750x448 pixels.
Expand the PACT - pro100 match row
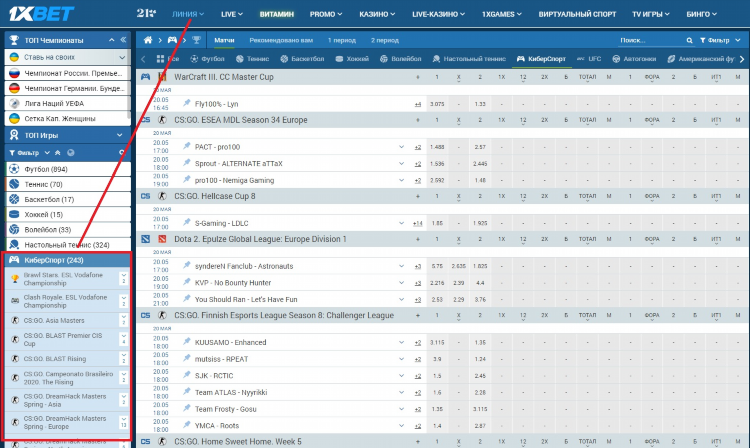[401, 147]
